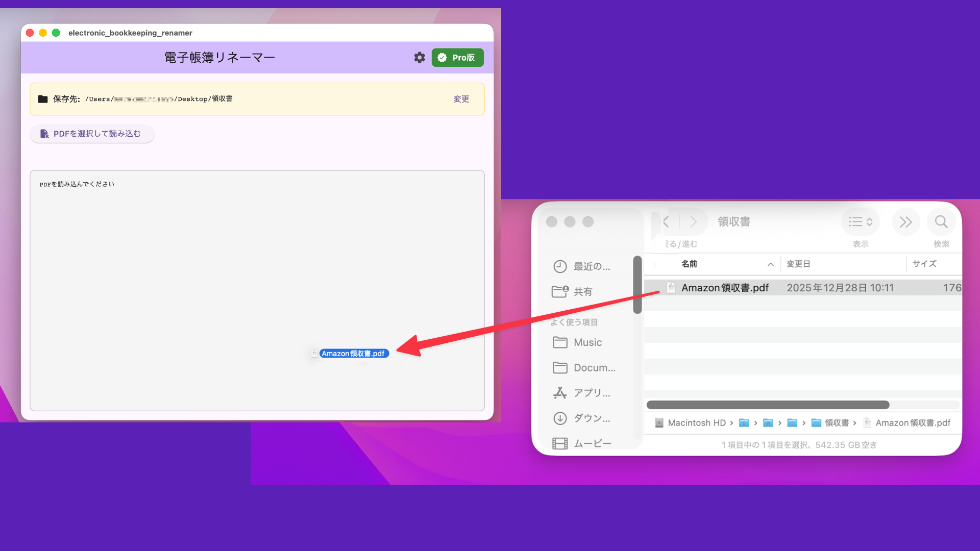Close the electronic_bookkeeping_renamer window

30,33
